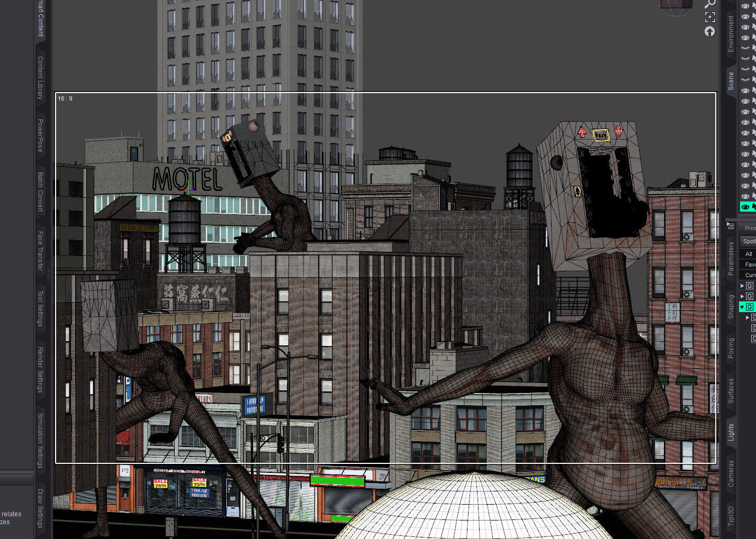The height and width of the screenshot is (539, 756).
Task: Open the Simulation Settings tab
Action: coord(40,441)
